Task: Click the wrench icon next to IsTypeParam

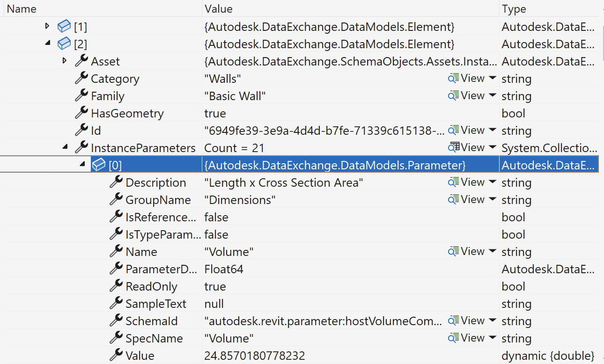Action: [116, 234]
